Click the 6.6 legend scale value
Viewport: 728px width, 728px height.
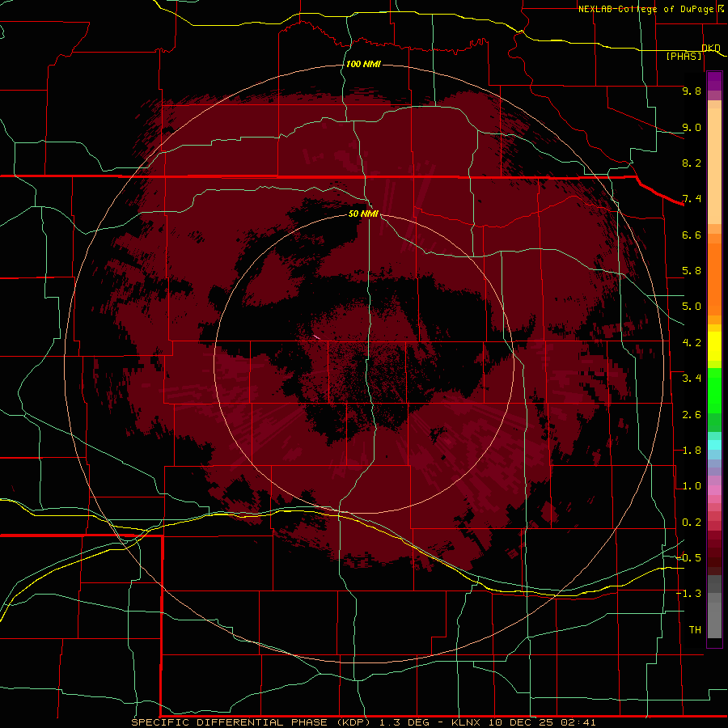(692, 235)
